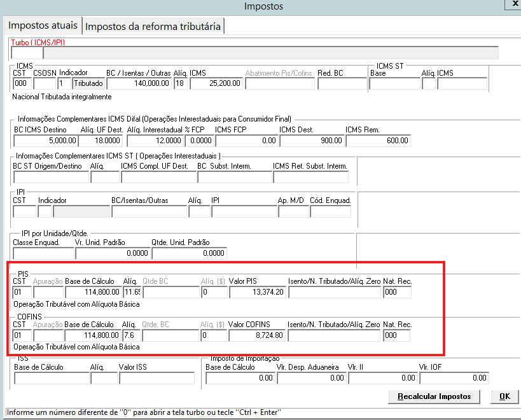Screen dimensions: 521x420
Task: Click the Red. BC field
Action: (342, 84)
